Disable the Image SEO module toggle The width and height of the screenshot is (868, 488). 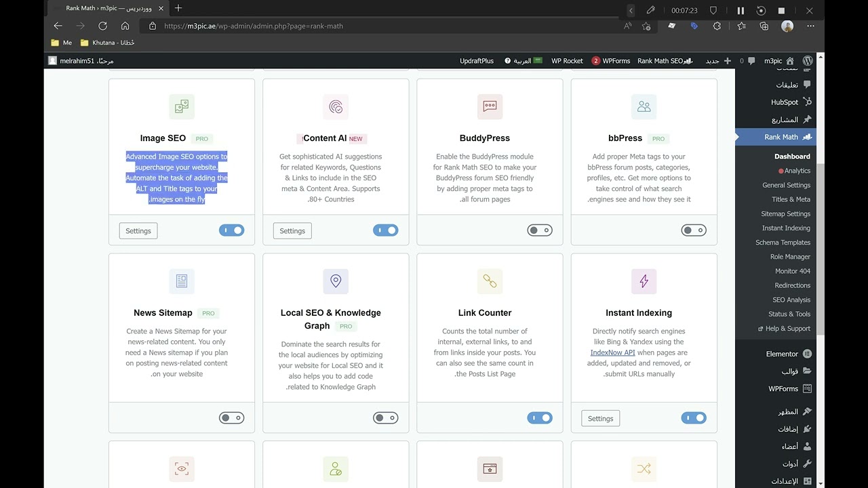231,230
